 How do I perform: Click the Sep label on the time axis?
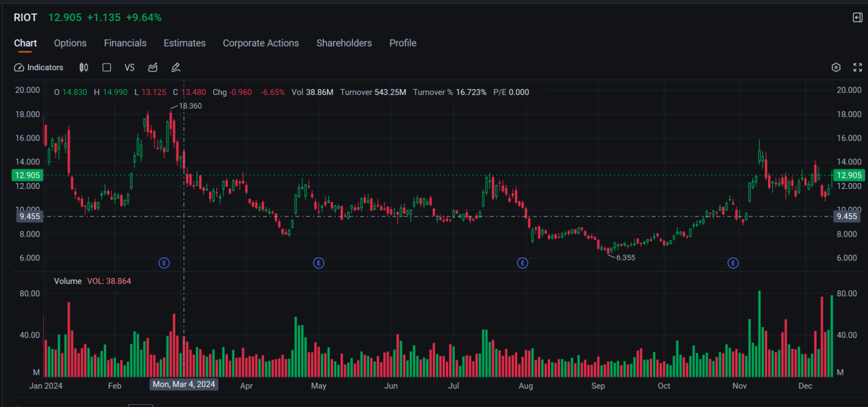tap(598, 386)
